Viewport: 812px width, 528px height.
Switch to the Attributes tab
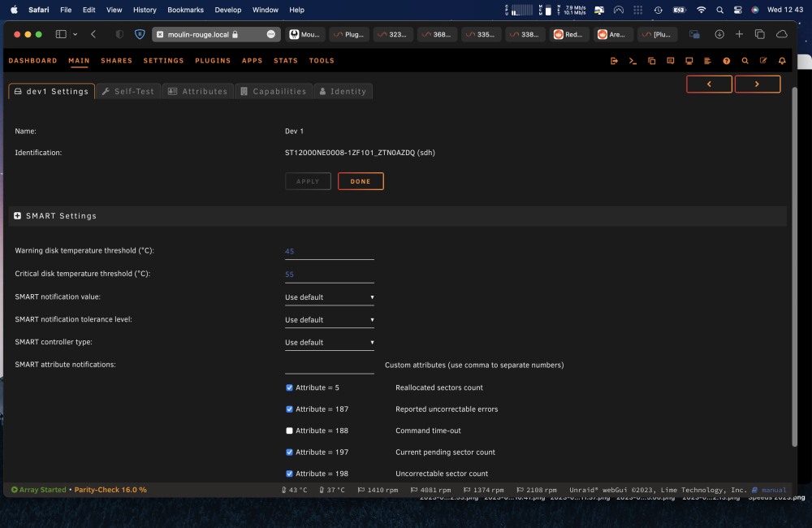[198, 91]
